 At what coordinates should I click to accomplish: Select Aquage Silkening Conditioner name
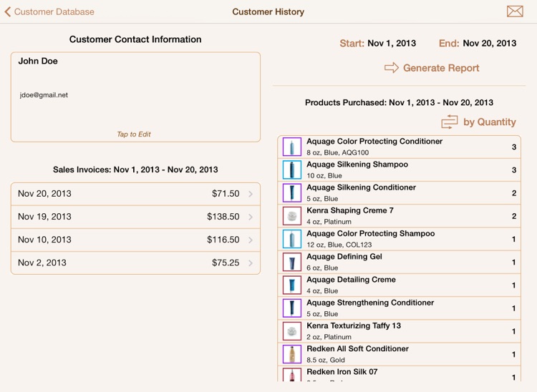[x=361, y=187]
